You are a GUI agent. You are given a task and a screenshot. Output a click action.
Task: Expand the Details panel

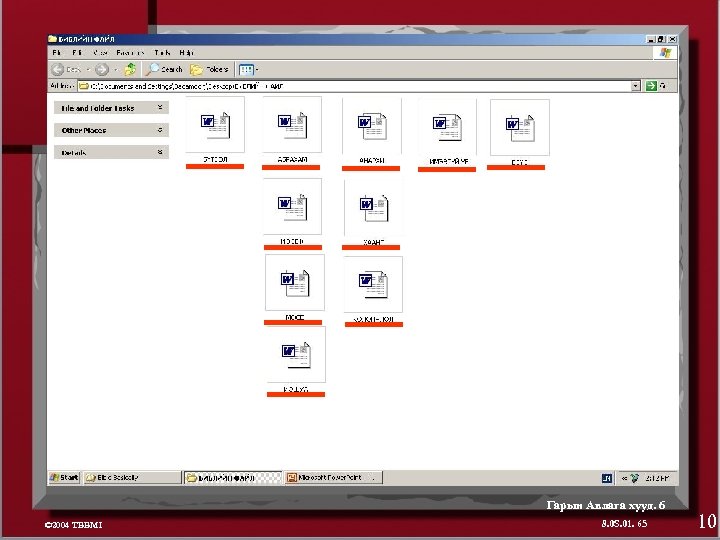pyautogui.click(x=160, y=152)
